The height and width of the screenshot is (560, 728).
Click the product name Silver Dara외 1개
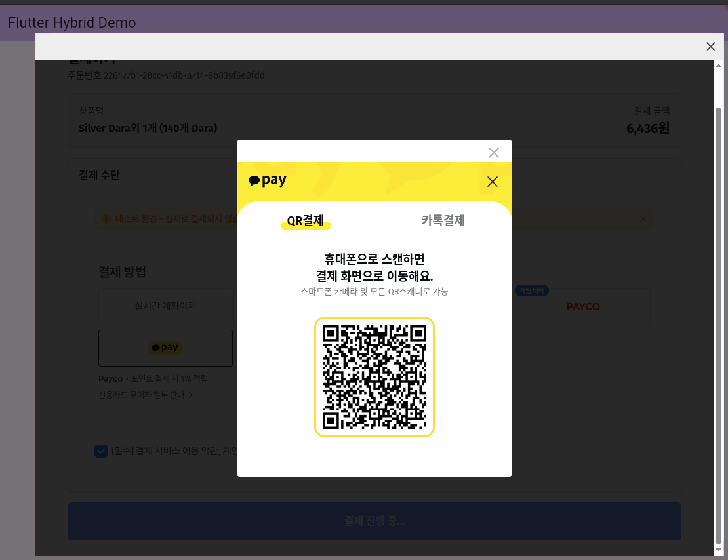coord(148,128)
